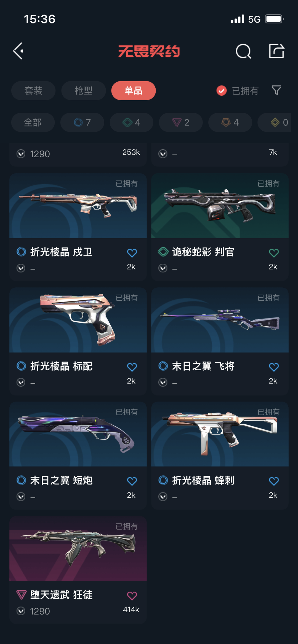The width and height of the screenshot is (298, 644).
Task: Like 折光棱晶 戍卫 with heart icon
Action: point(132,253)
